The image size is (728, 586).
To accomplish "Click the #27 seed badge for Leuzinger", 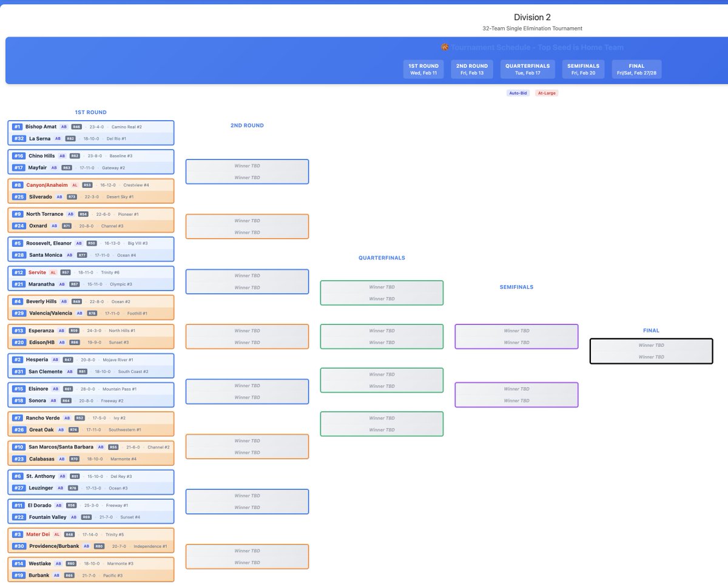I will [19, 488].
